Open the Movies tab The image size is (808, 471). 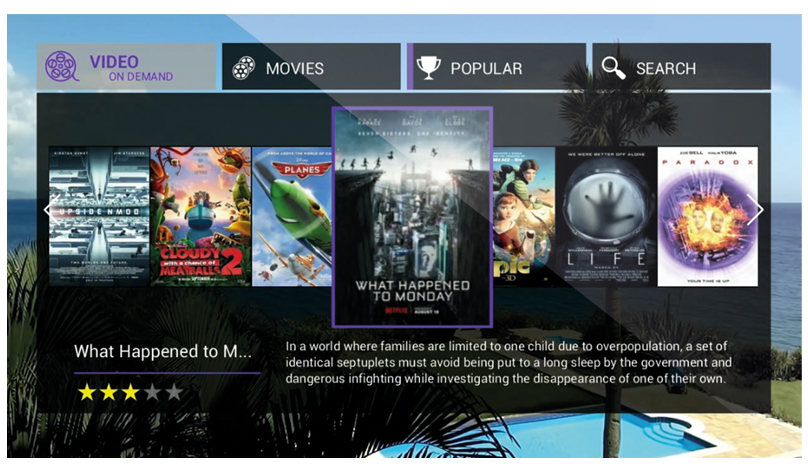311,66
